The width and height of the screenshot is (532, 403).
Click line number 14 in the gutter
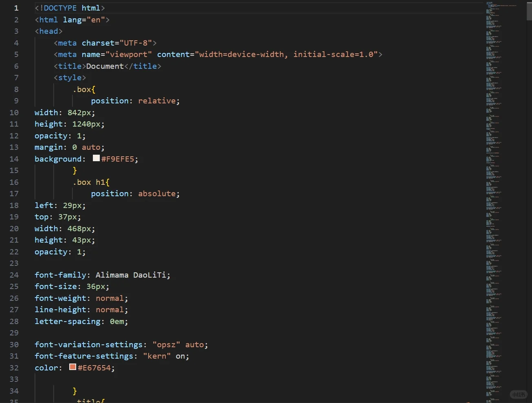coord(14,159)
